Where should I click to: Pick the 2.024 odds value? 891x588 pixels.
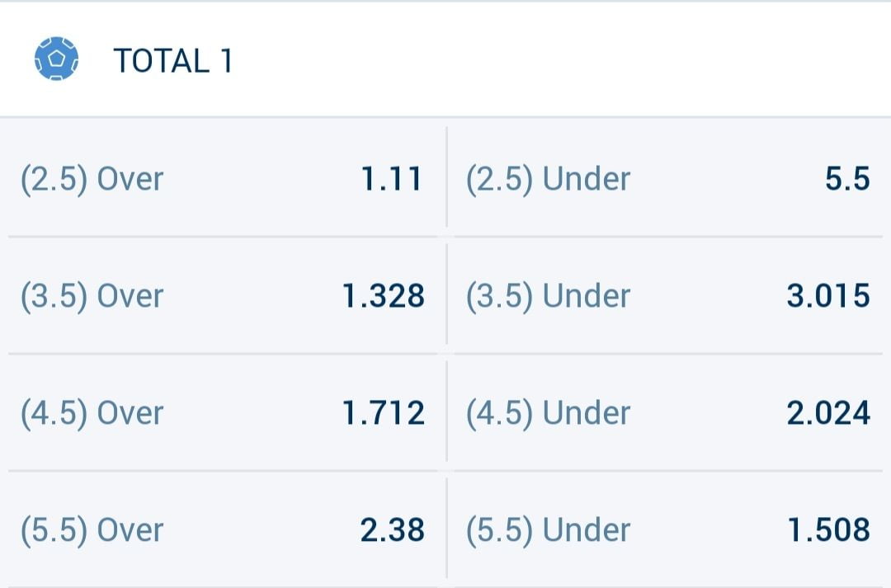(x=828, y=413)
